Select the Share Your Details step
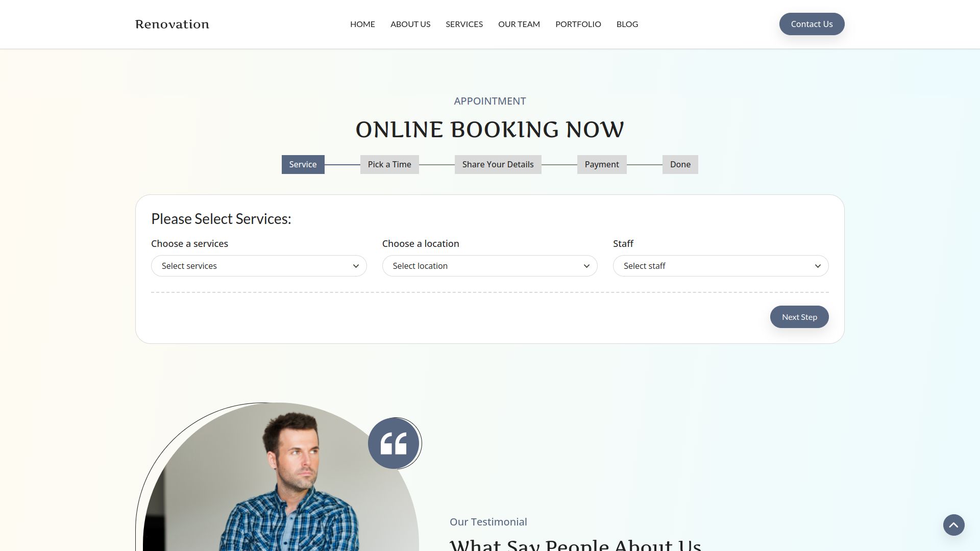The width and height of the screenshot is (980, 551). tap(498, 164)
